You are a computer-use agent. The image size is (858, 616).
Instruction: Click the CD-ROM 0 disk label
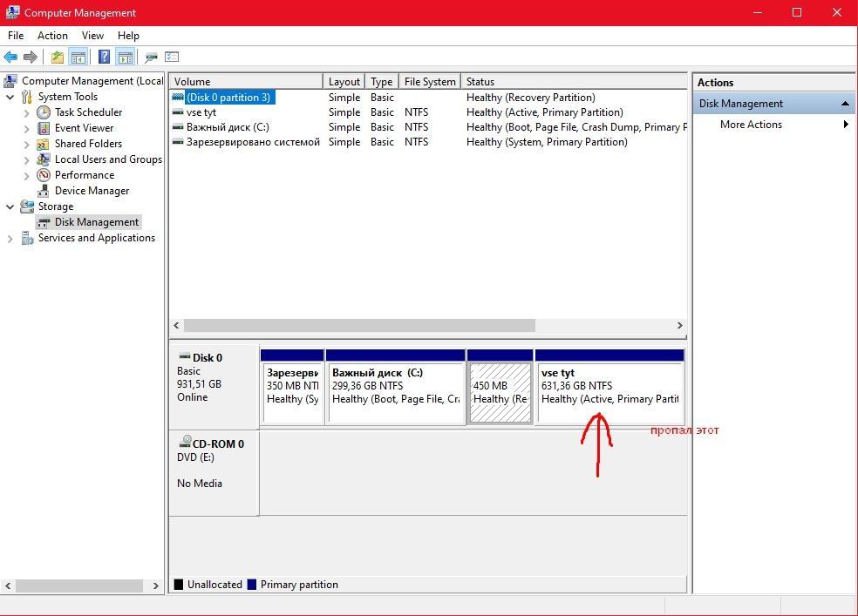tap(217, 444)
